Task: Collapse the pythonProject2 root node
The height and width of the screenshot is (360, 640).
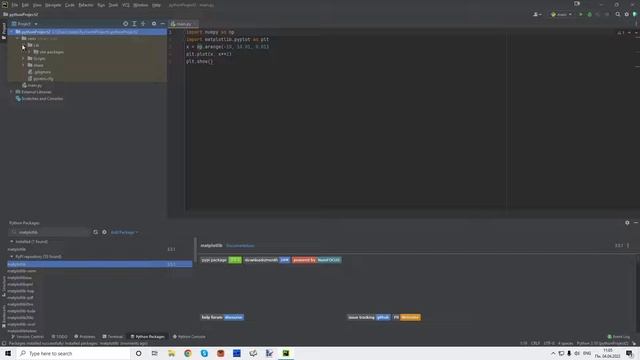Action: coord(12,31)
